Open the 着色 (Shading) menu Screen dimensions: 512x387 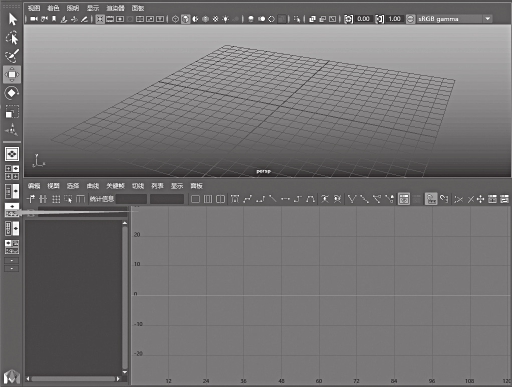coord(53,8)
